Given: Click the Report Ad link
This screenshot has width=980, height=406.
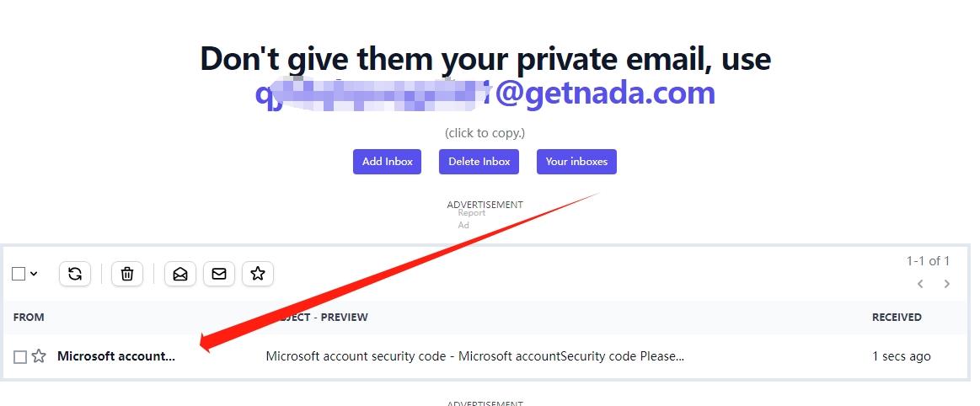Looking at the screenshot, I should point(471,219).
